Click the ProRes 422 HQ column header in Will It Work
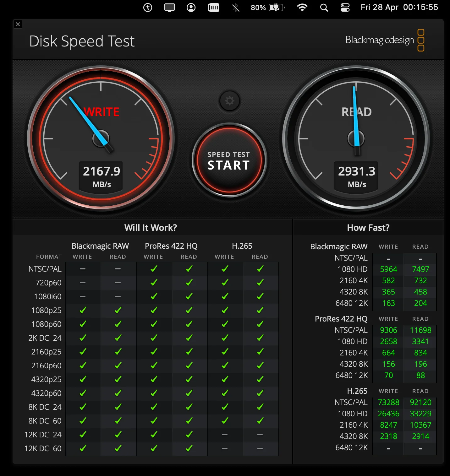This screenshot has height=476, width=450. (x=171, y=246)
